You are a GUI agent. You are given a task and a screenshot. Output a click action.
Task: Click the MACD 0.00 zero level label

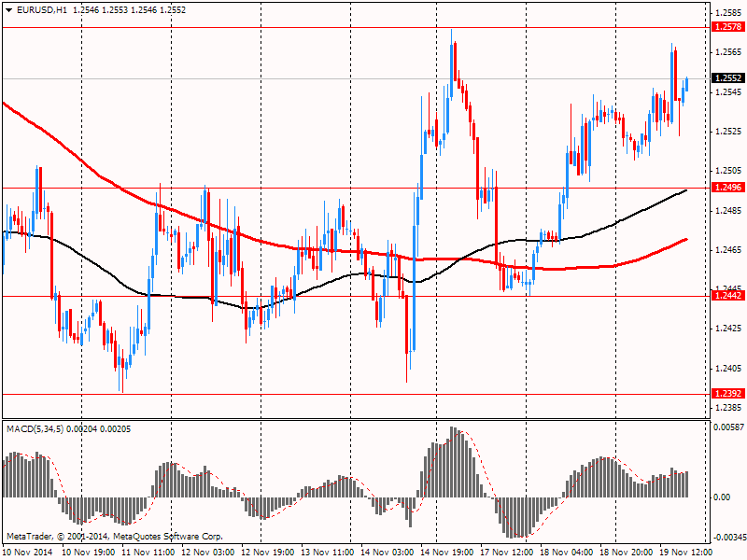click(722, 497)
